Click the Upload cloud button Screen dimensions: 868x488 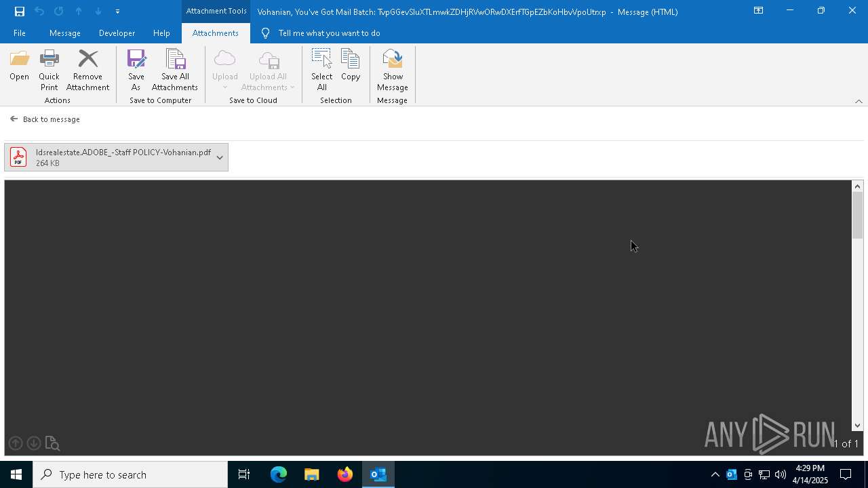(x=224, y=70)
